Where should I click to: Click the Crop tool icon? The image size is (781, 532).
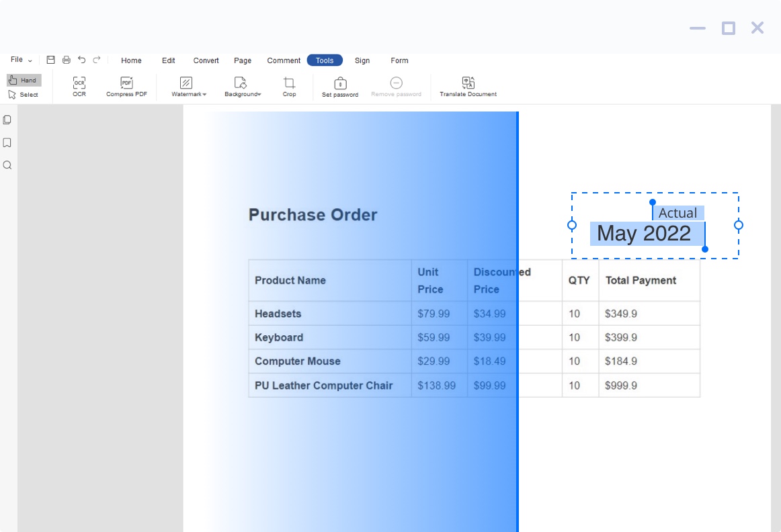(289, 83)
